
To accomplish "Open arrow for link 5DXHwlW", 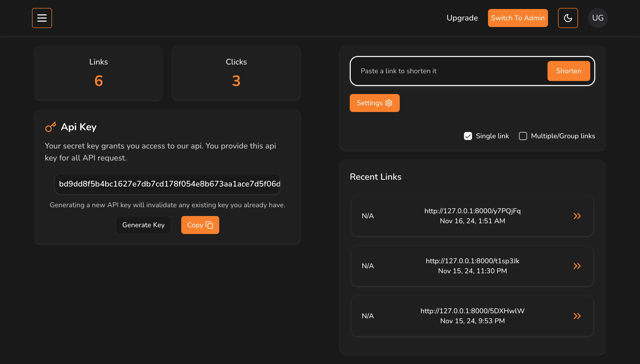I will [x=577, y=316].
